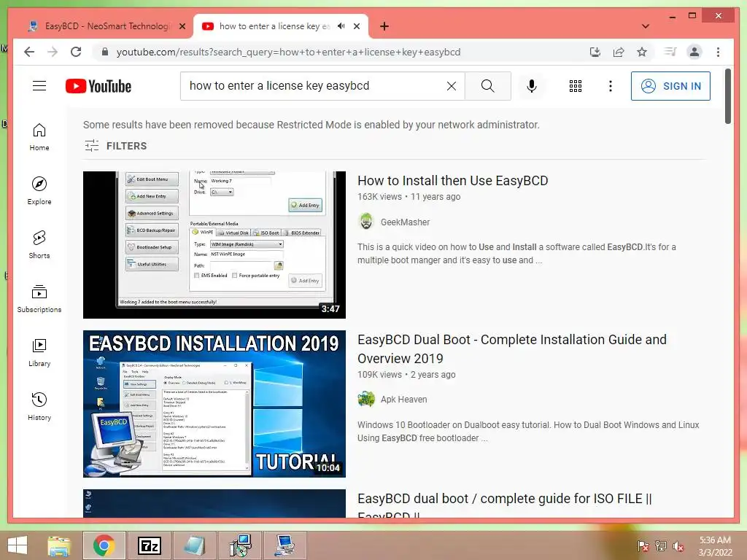Viewport: 747px width, 560px height.
Task: Expand the FILTERS options
Action: click(x=116, y=146)
